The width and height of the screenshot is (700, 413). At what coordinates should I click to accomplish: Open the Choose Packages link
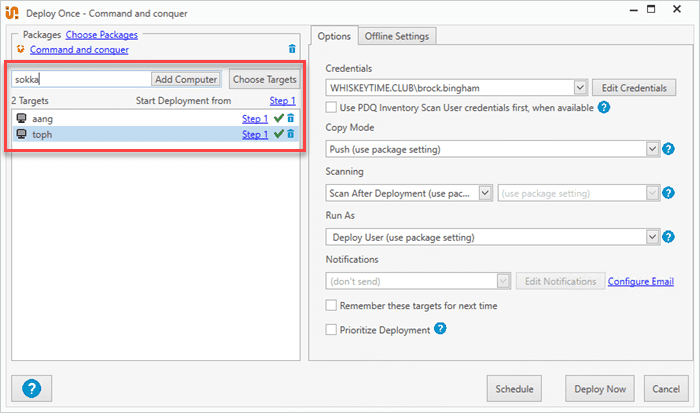(102, 34)
